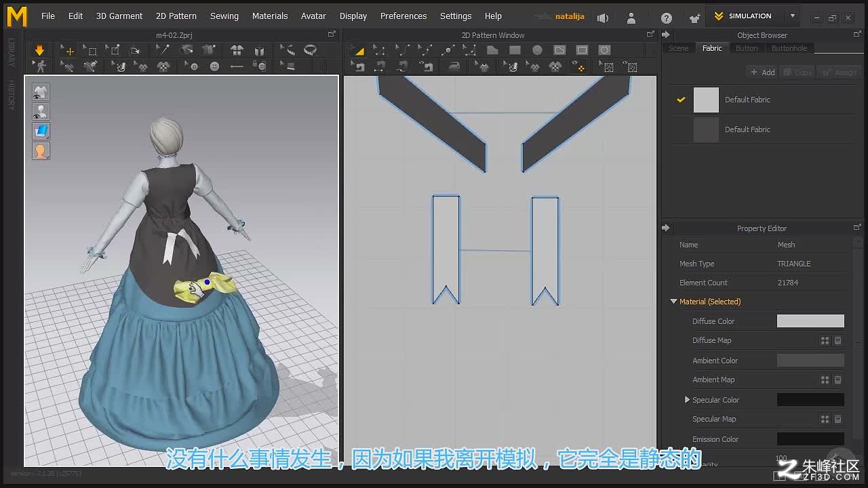The image size is (868, 488).
Task: Toggle garment display in 3D view
Action: pyautogui.click(x=41, y=91)
